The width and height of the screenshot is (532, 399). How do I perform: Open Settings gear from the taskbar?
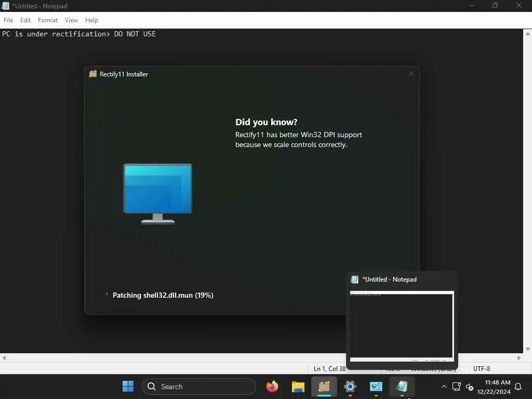(350, 387)
